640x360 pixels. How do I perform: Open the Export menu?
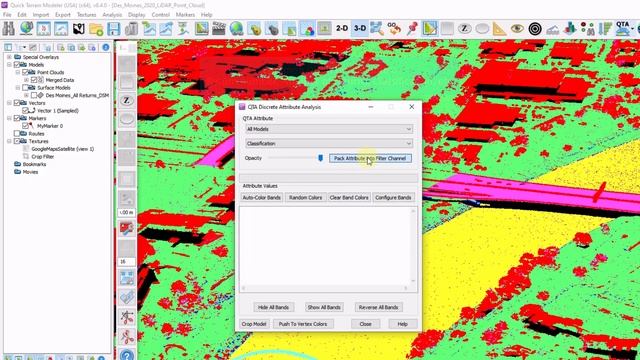click(x=63, y=15)
